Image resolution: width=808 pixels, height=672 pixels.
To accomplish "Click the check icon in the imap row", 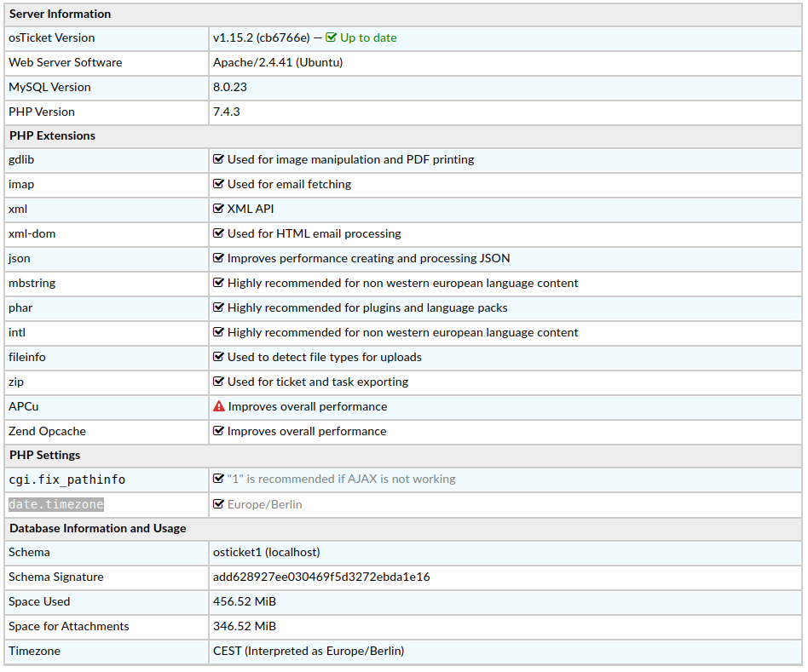I will pyautogui.click(x=218, y=184).
